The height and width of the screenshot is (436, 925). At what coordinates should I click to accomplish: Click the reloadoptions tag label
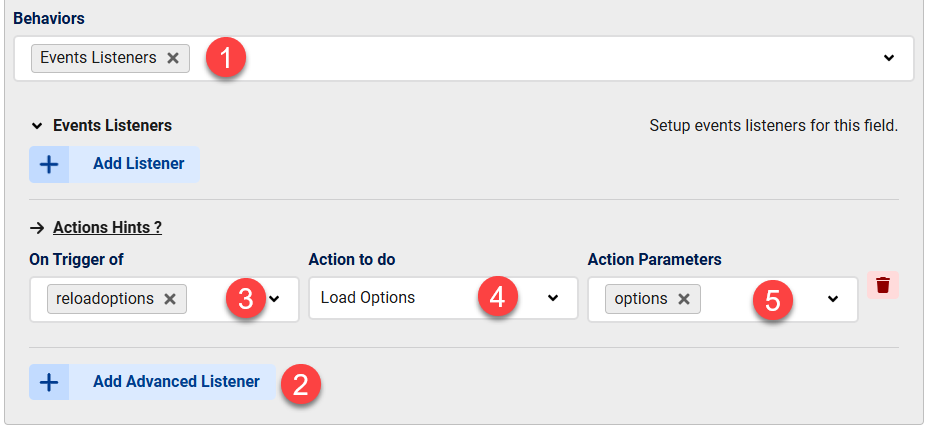105,299
